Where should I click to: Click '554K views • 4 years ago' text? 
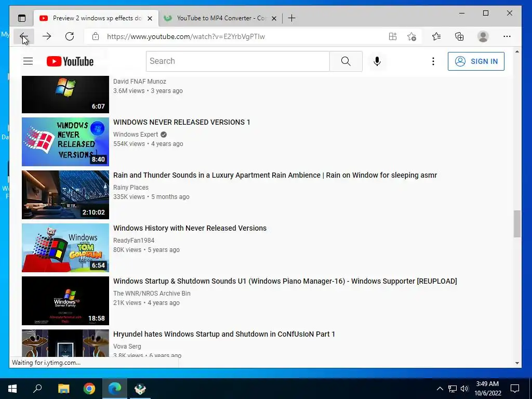pos(148,144)
